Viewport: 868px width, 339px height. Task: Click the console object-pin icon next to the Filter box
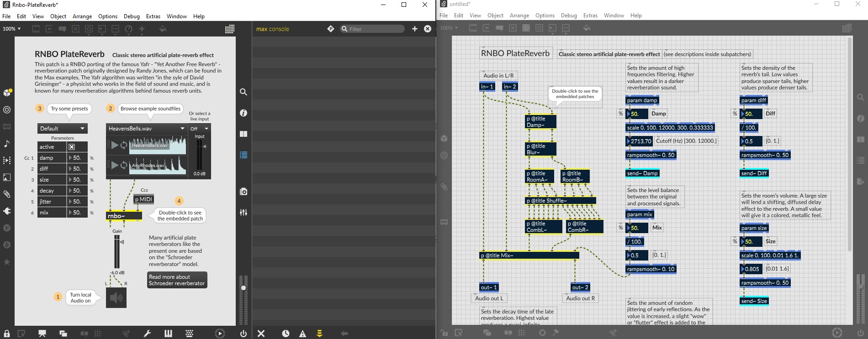331,29
